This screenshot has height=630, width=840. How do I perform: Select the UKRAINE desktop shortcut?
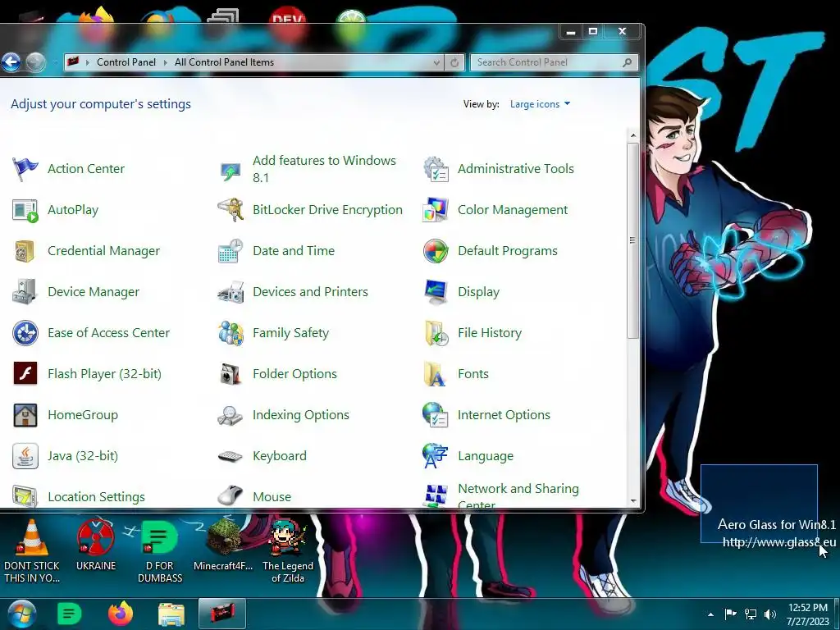pos(96,546)
